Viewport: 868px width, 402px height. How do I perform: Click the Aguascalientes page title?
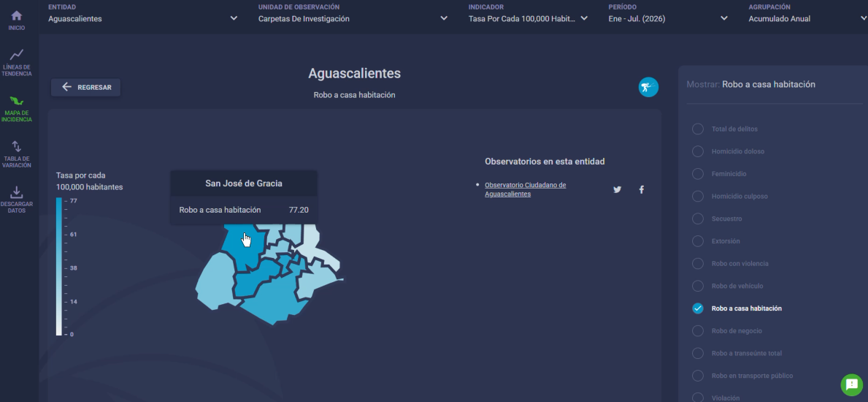pos(354,73)
